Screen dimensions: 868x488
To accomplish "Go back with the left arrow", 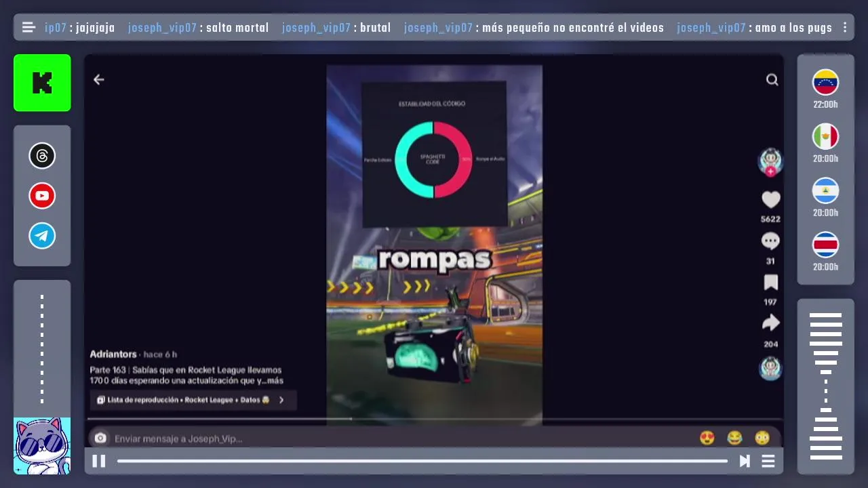I will point(99,80).
